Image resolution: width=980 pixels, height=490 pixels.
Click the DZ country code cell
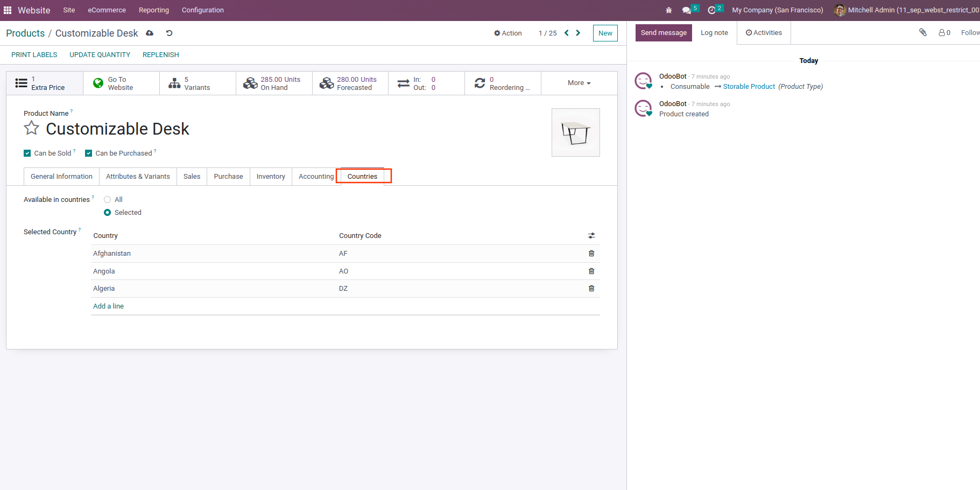click(x=343, y=289)
